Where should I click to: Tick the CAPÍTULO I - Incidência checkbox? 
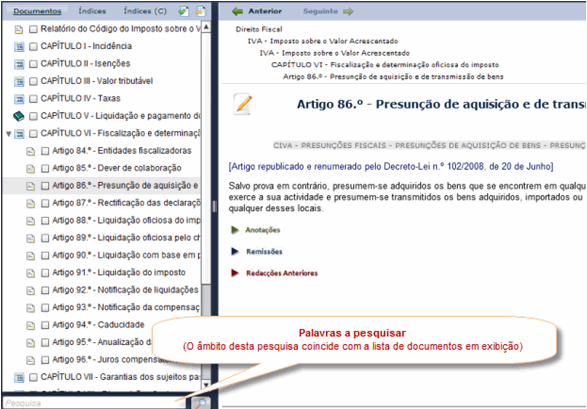[33, 46]
